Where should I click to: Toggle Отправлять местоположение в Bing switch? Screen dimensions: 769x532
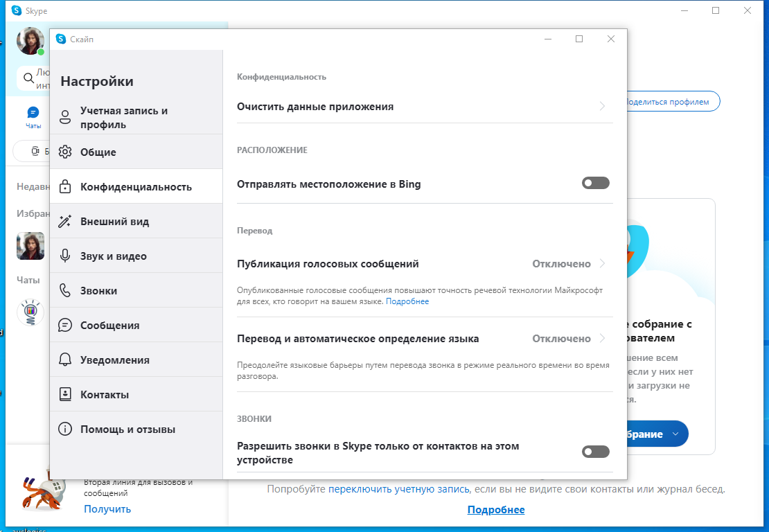[595, 183]
